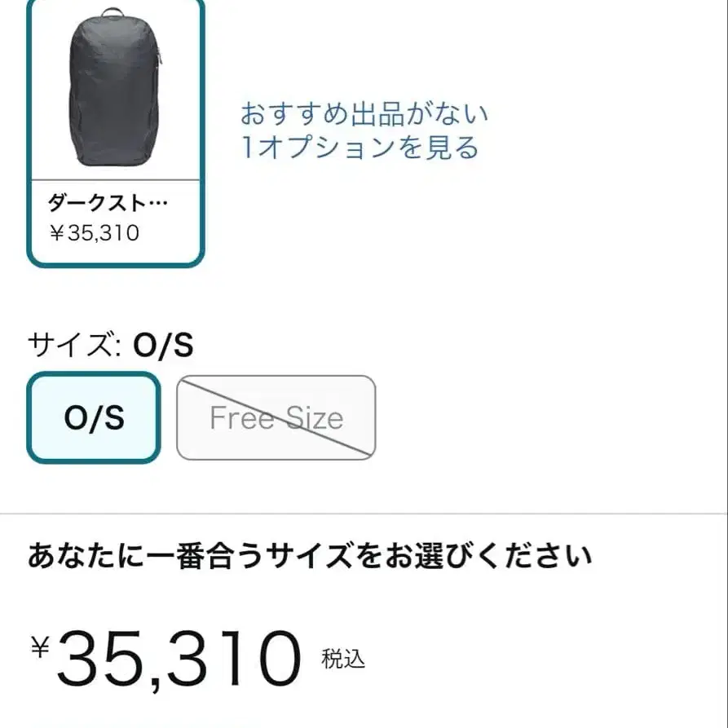Click the あなたに一番合うサイズをお選びください heading
The image size is (728, 728).
[x=310, y=558]
